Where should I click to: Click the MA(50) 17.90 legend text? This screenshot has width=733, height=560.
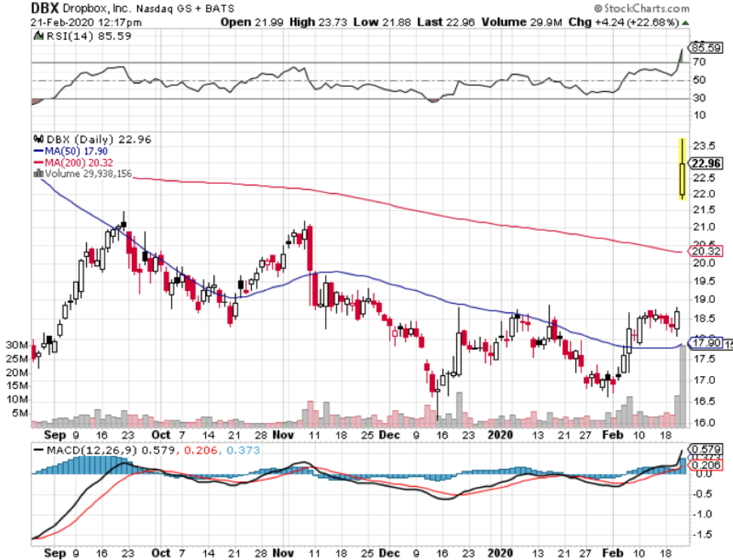tap(76, 151)
